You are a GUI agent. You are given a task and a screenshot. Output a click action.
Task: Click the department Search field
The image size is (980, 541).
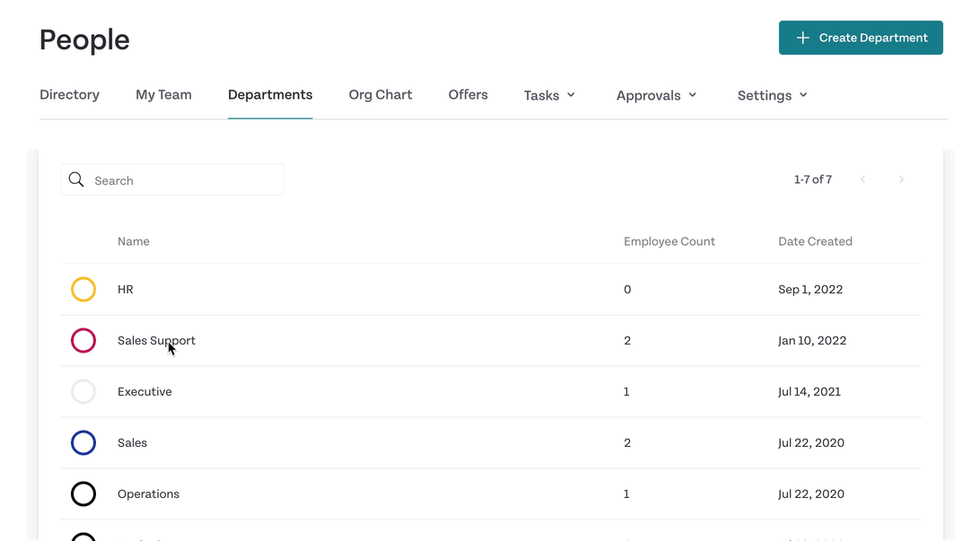pyautogui.click(x=172, y=180)
